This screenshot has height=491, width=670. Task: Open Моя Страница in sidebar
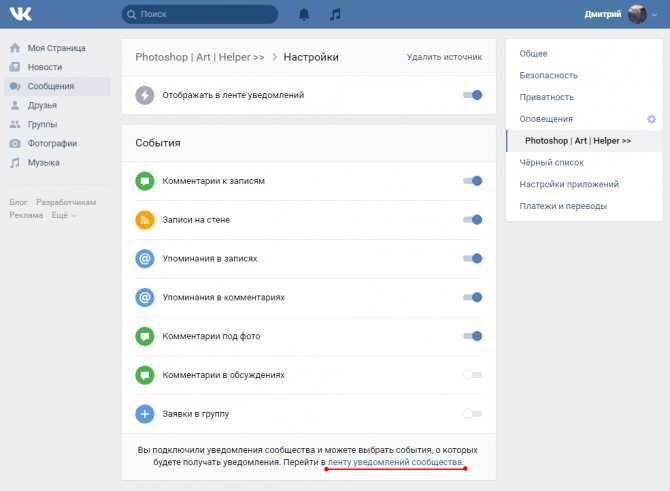coord(58,48)
